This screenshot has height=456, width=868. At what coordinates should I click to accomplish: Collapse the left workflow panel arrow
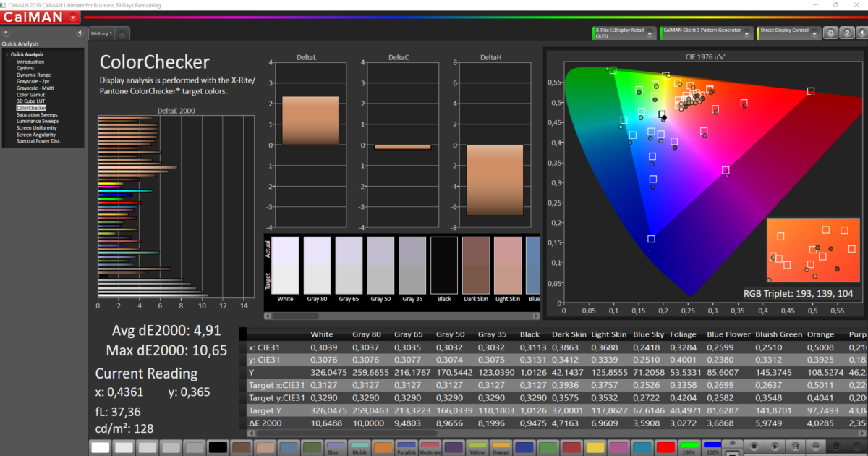coord(80,33)
